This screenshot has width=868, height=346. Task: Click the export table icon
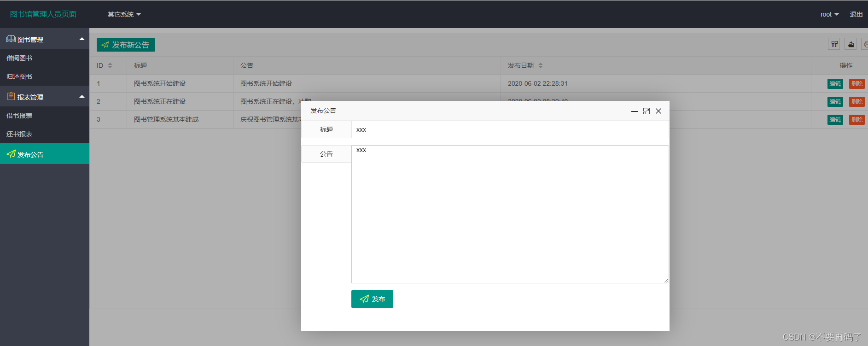pos(851,44)
